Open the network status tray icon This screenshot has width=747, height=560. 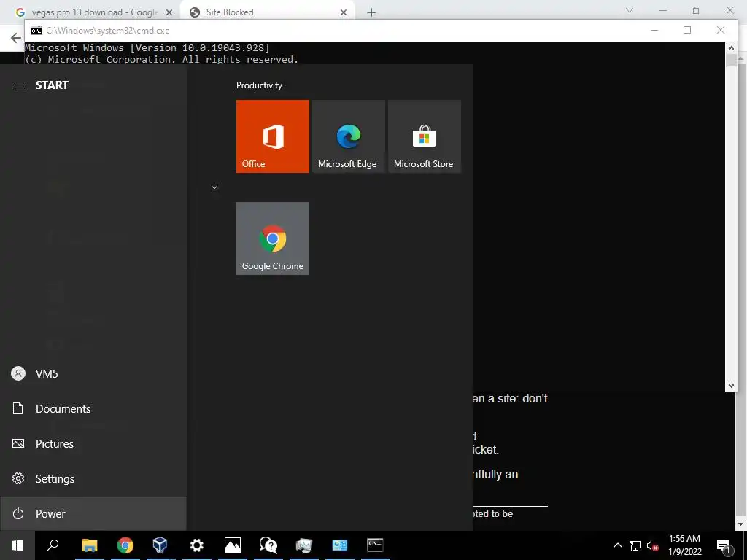pos(635,545)
